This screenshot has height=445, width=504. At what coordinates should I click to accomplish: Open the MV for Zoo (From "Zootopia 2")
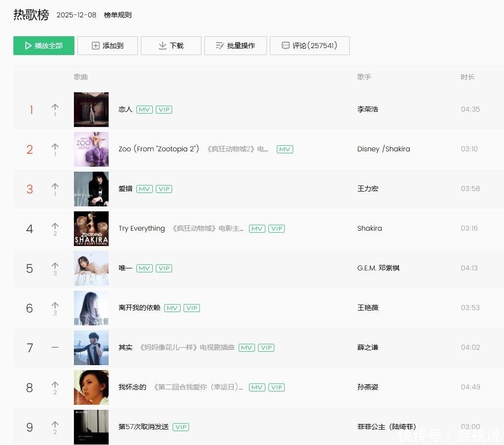coord(285,149)
